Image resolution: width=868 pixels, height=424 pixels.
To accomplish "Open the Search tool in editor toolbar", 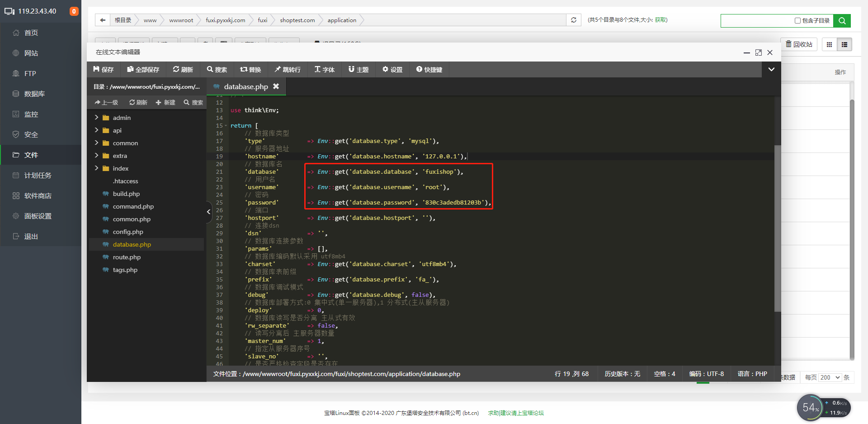I will coord(217,69).
